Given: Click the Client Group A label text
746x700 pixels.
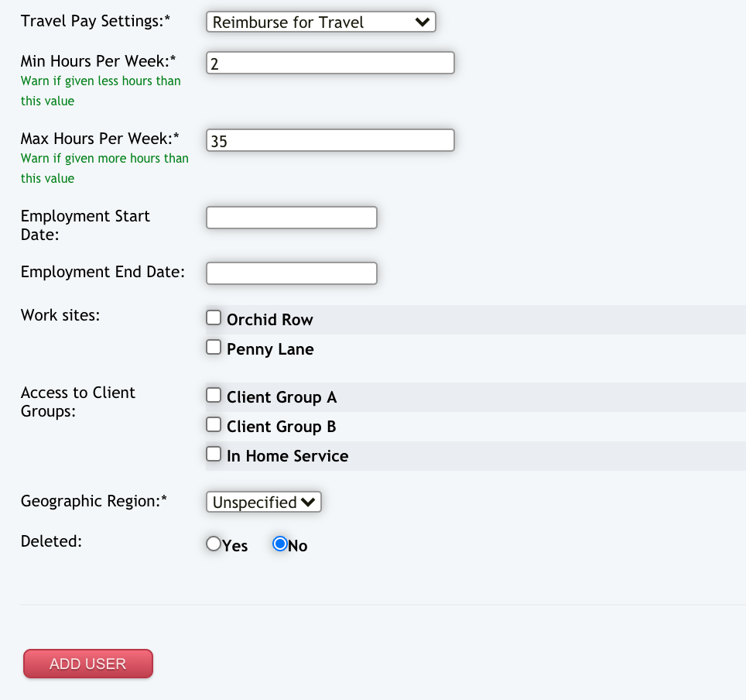Looking at the screenshot, I should [x=282, y=397].
